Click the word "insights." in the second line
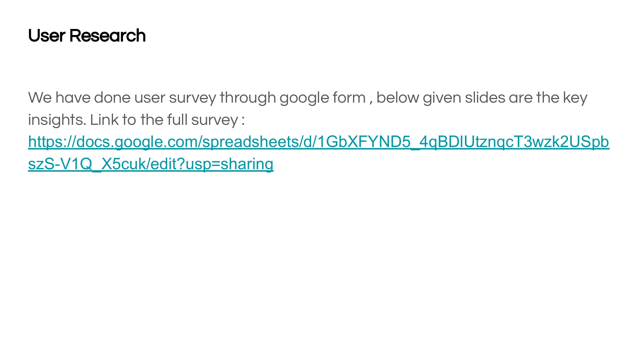644x362 pixels. tap(57, 120)
